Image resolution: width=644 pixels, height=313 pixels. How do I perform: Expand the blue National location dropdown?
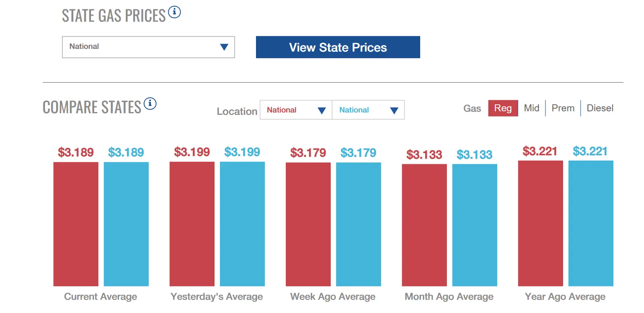point(368,110)
